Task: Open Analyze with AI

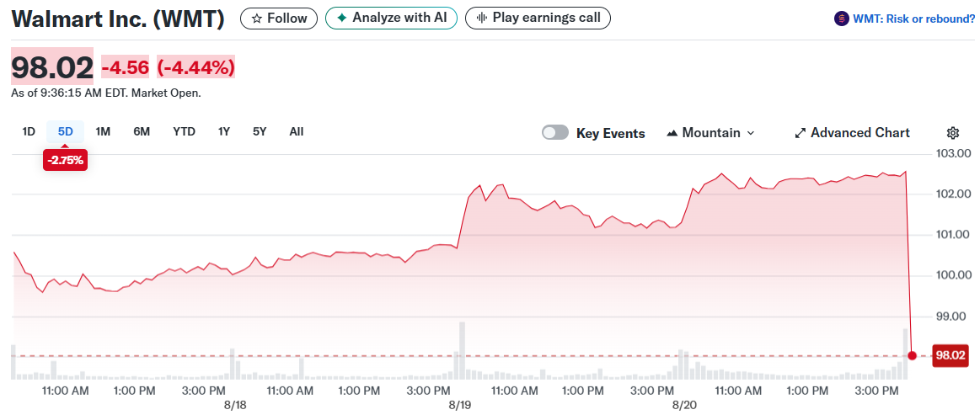Action: pyautogui.click(x=391, y=18)
